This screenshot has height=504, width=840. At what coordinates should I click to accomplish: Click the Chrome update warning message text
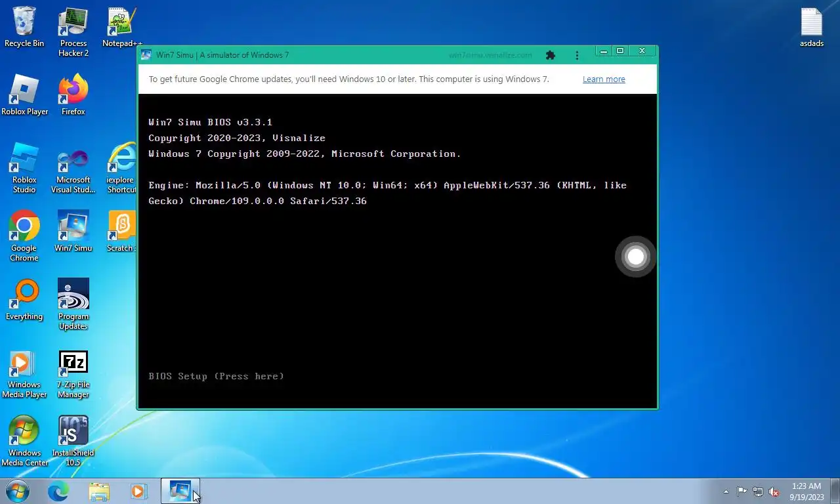click(348, 79)
